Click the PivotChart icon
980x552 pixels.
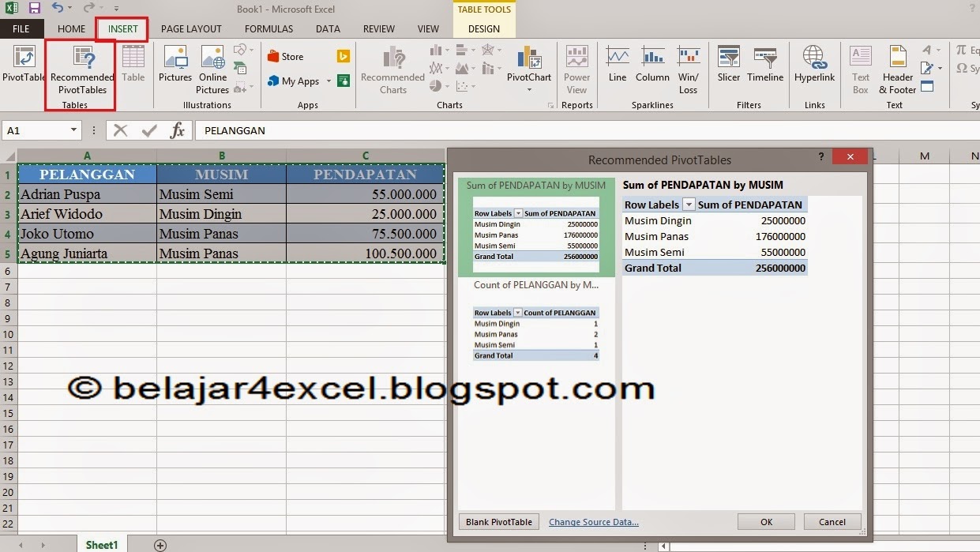pos(529,58)
